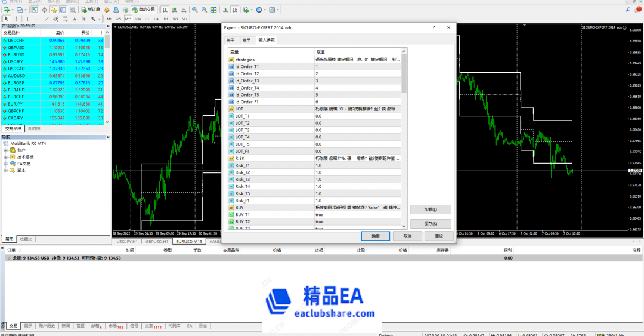Image resolution: width=644 pixels, height=336 pixels.
Task: Select the horizontal line drawing tool
Action: pyautogui.click(x=38, y=19)
